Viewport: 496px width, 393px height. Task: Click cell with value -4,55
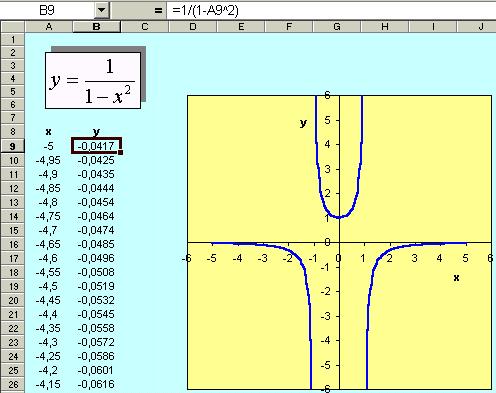pyautogui.click(x=49, y=272)
